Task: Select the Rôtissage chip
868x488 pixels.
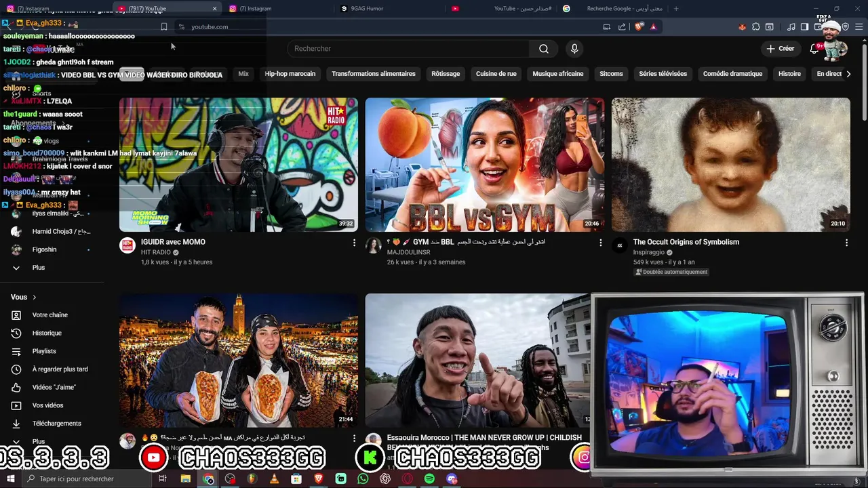Action: pyautogui.click(x=446, y=74)
